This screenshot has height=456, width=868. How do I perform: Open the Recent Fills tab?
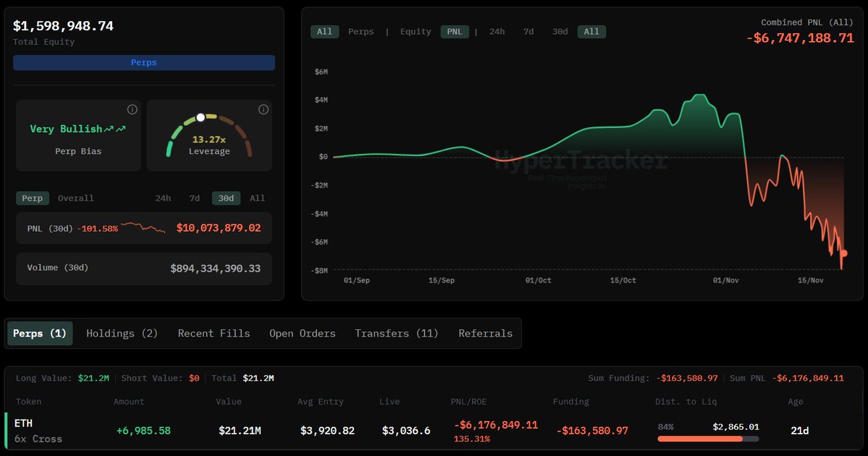click(x=214, y=334)
